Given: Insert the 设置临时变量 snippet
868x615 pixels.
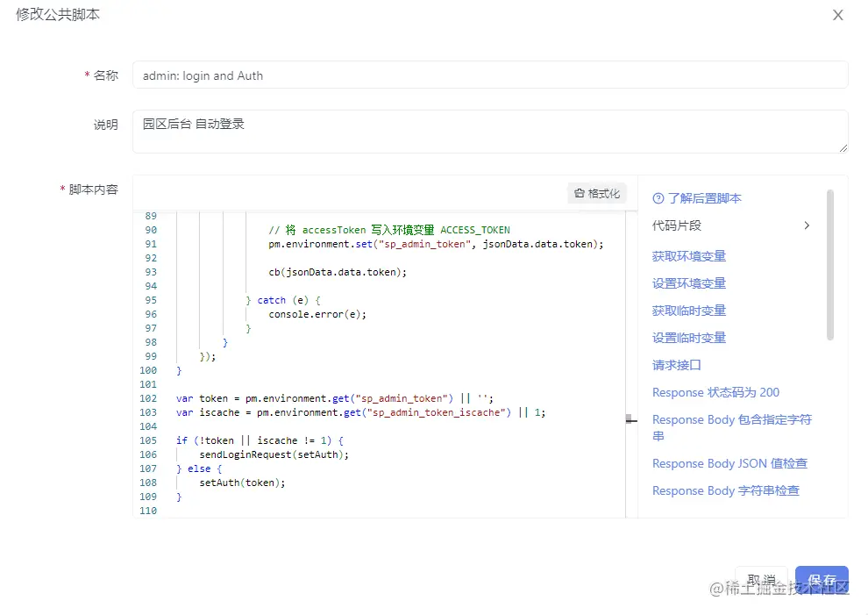Looking at the screenshot, I should 688,338.
